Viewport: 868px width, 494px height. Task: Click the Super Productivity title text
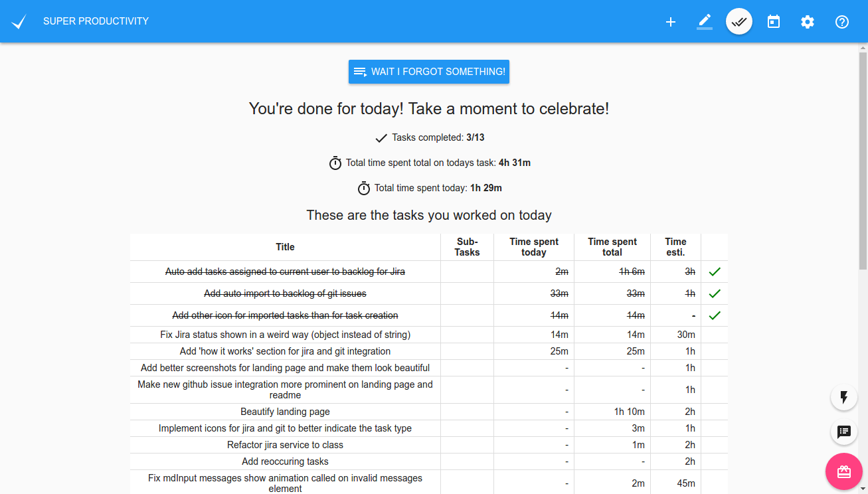96,21
